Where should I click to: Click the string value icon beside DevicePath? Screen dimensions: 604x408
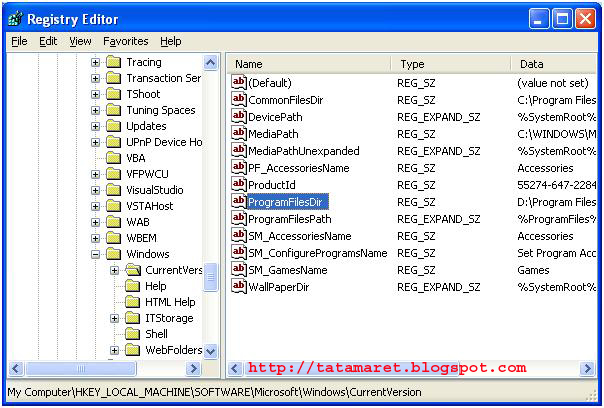click(239, 116)
